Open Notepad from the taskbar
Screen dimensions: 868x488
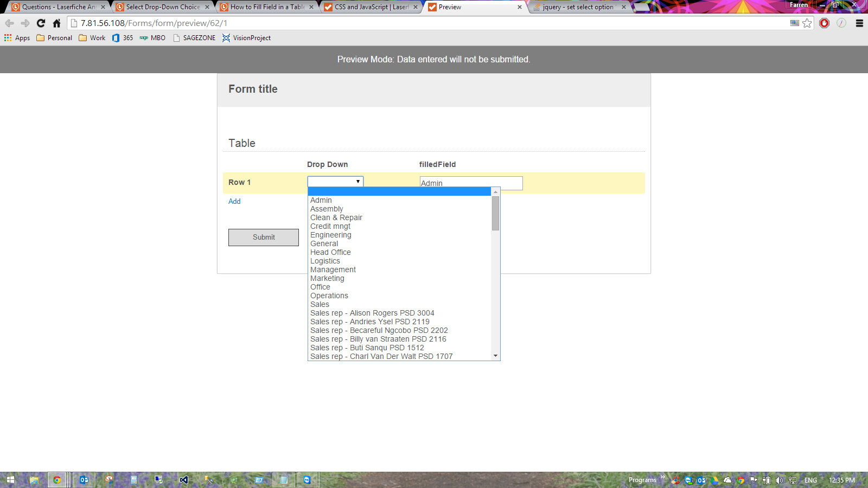tap(284, 480)
